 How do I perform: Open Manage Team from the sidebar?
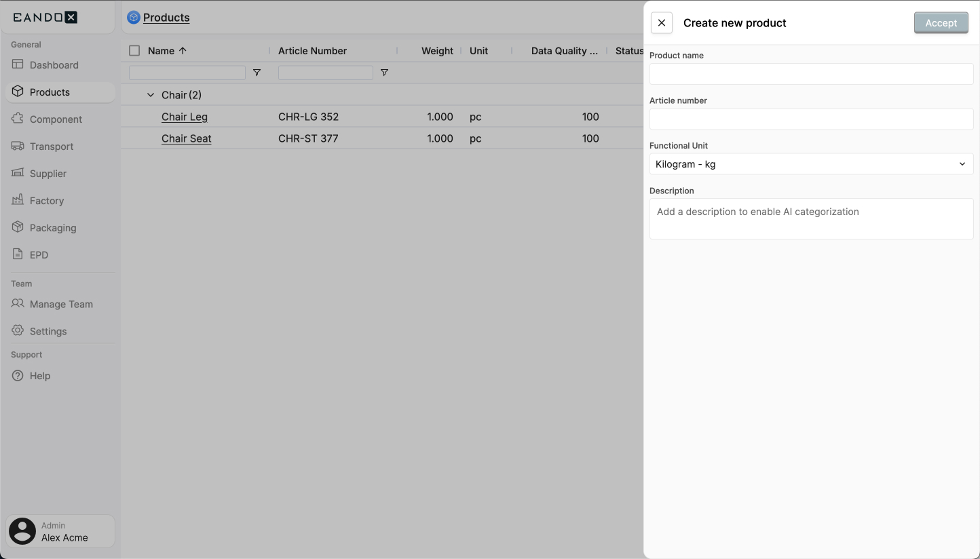(61, 304)
